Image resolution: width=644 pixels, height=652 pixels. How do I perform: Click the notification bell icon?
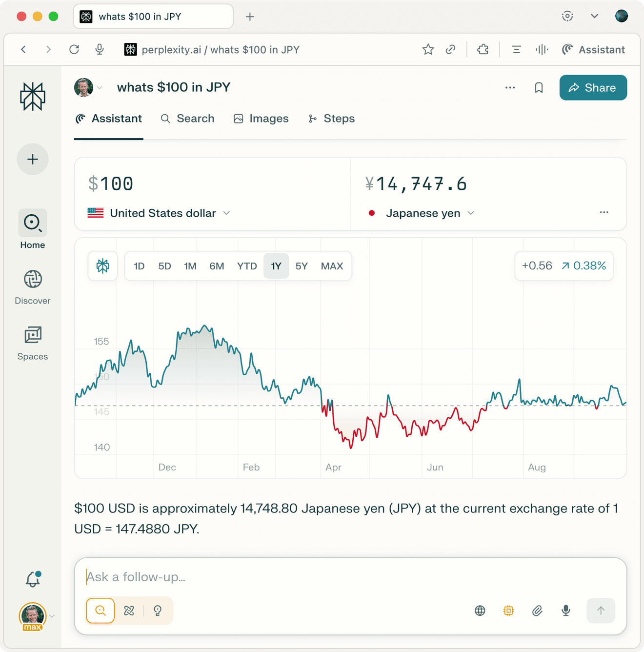pos(33,579)
